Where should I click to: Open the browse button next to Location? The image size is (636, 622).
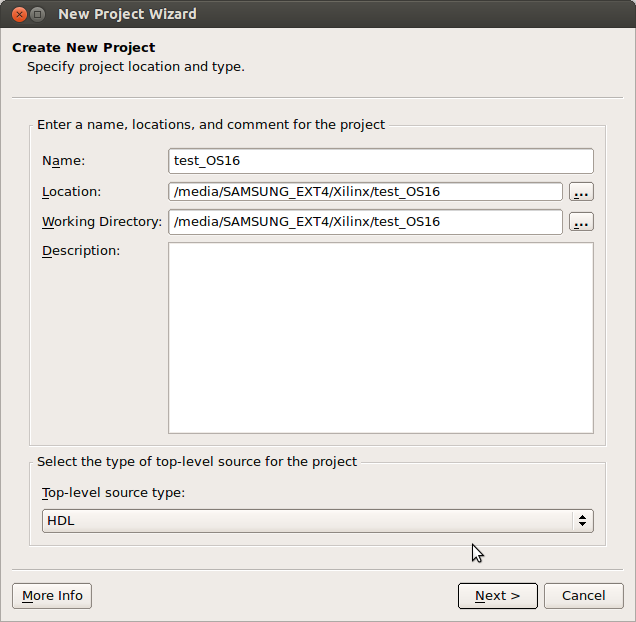[x=581, y=192]
